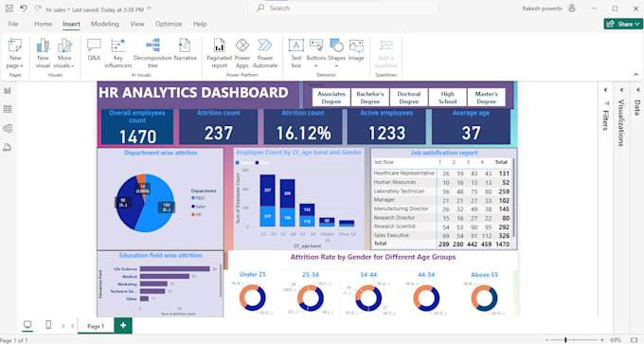644x344 pixels.
Task: Open the Home ribbon tab
Action: [x=44, y=25]
